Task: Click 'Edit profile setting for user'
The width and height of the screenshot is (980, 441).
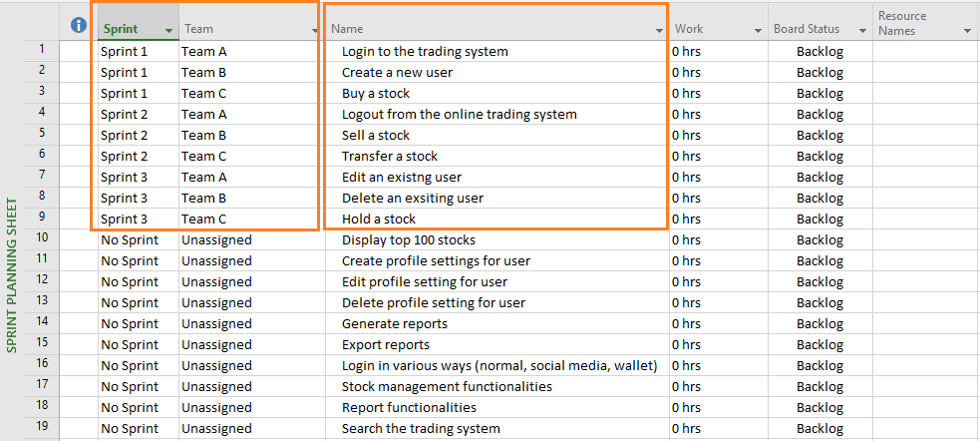Action: pos(425,282)
